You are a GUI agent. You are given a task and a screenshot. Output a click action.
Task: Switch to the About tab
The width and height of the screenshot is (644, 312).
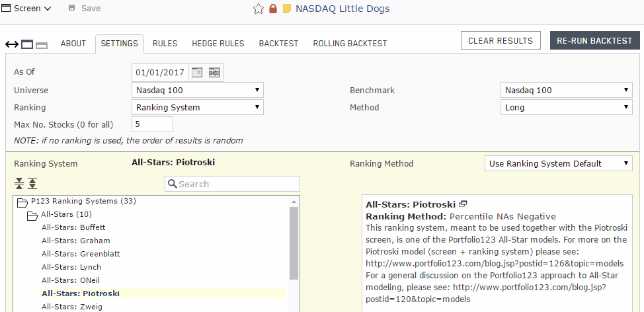point(73,44)
